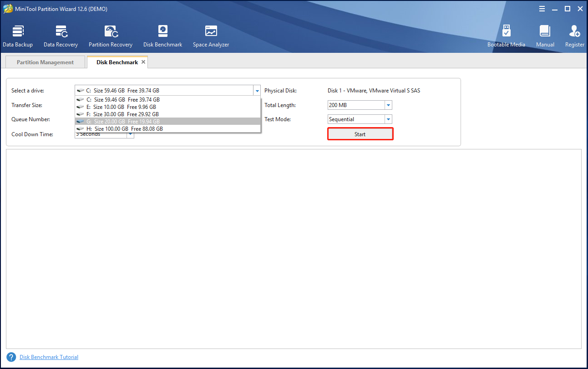This screenshot has height=369, width=588.
Task: Switch to the Partition Management tab
Action: [x=45, y=62]
